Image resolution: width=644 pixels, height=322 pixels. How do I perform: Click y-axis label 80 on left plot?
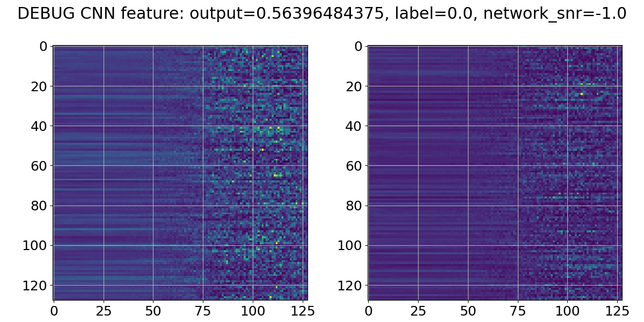click(40, 206)
